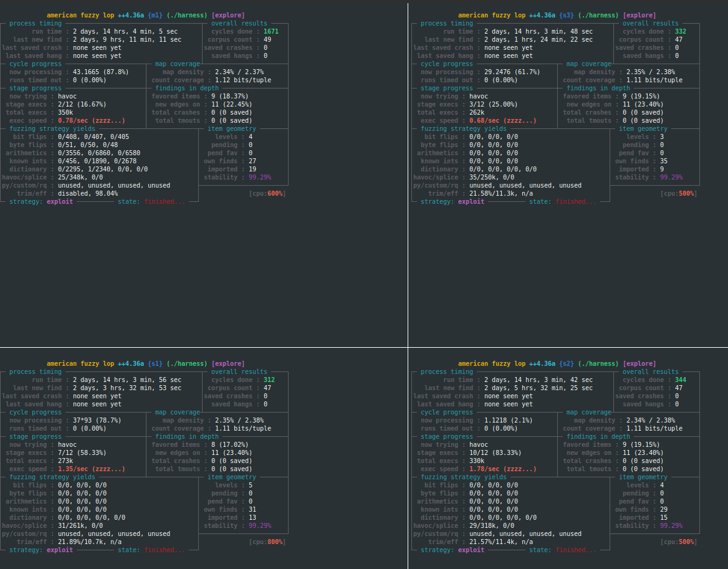Select count coverage 1.12 bits/tuple value

[x=243, y=80]
